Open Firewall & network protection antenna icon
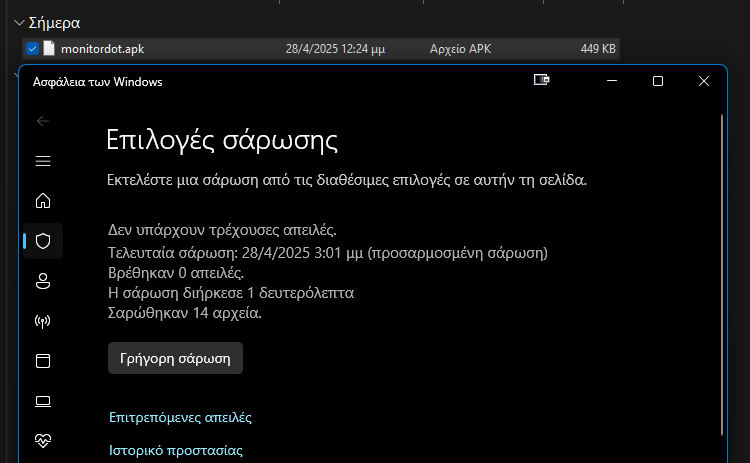Image resolution: width=750 pixels, height=463 pixels. [x=42, y=322]
